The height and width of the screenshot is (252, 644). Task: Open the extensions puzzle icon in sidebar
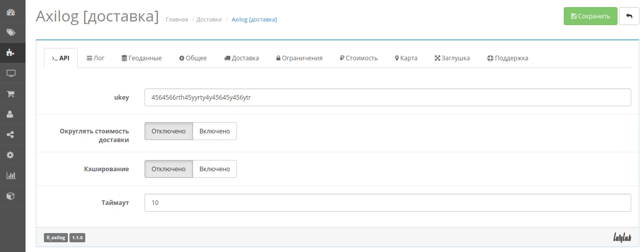(11, 53)
